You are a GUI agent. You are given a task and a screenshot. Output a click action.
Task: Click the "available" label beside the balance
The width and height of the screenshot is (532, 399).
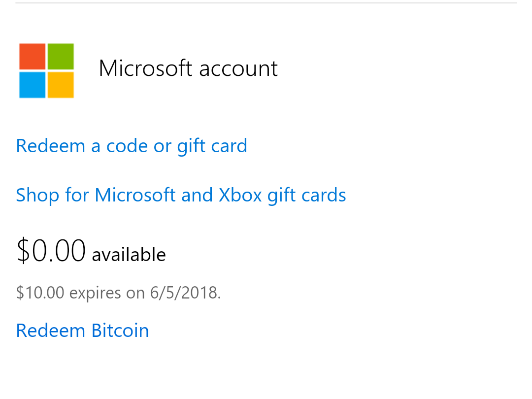(x=129, y=255)
